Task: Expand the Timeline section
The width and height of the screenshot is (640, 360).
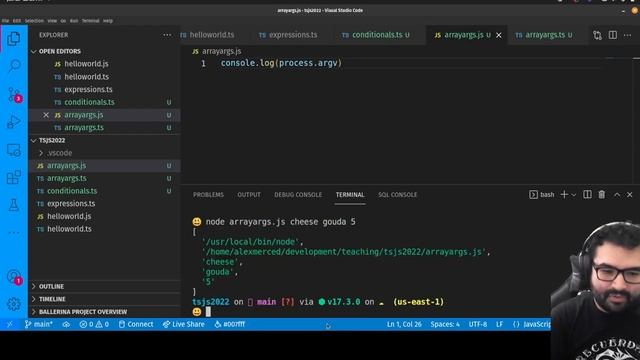Action: tap(52, 299)
